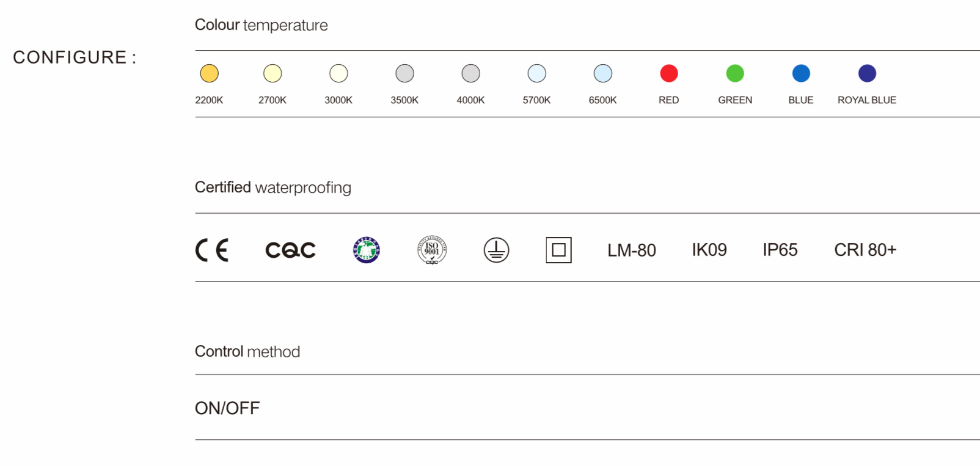
Task: Click the CQC certification logo
Action: pyautogui.click(x=290, y=250)
